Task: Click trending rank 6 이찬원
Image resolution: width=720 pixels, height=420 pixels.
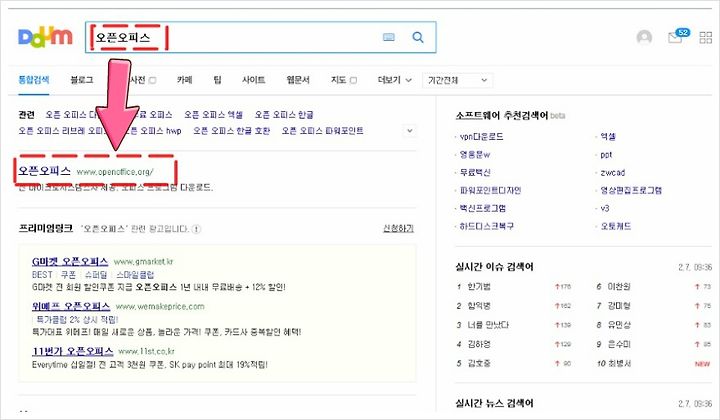Action: tap(619, 286)
